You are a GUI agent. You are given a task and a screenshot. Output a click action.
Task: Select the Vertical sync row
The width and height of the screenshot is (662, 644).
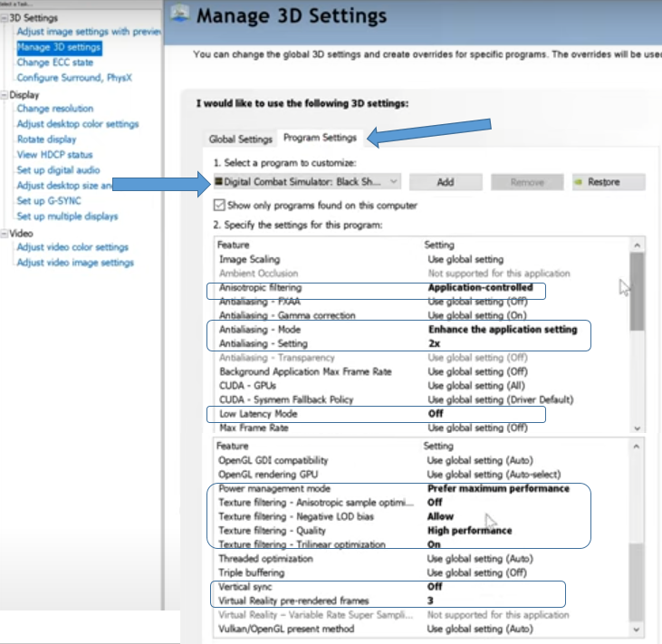421,587
